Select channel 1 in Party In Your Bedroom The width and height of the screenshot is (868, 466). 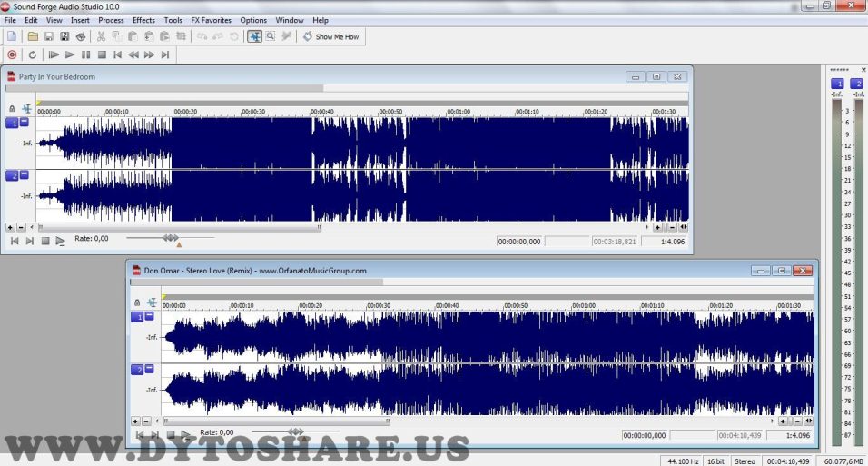tap(12, 123)
